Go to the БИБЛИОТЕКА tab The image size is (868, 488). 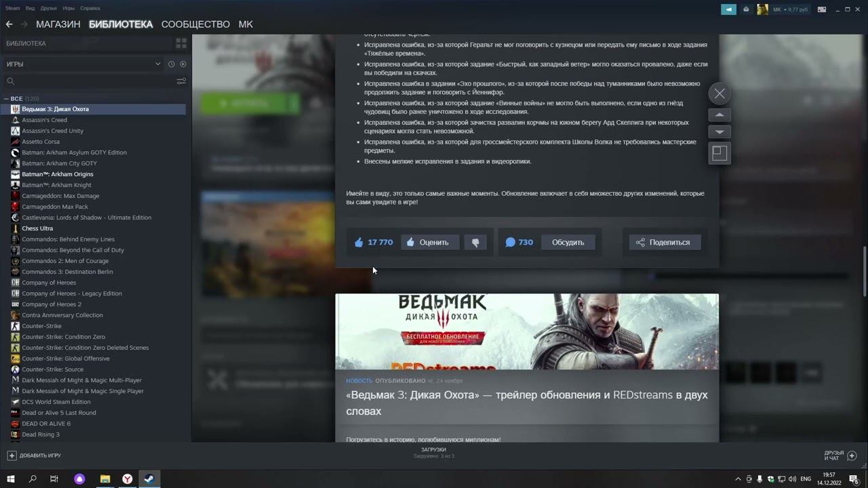[x=121, y=24]
